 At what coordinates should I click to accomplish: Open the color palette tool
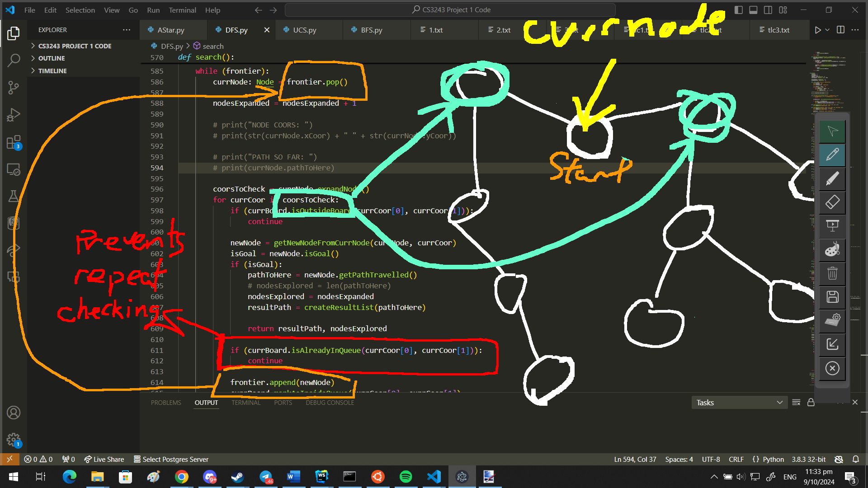(832, 249)
